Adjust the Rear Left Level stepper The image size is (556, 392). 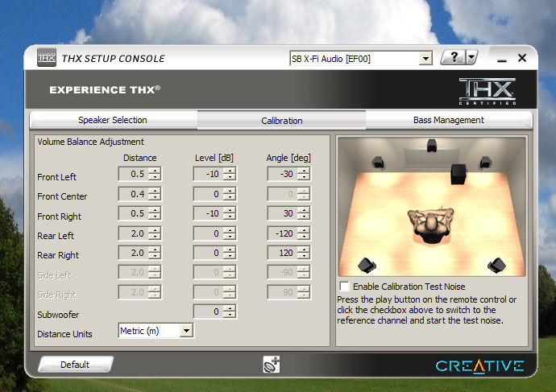click(230, 233)
